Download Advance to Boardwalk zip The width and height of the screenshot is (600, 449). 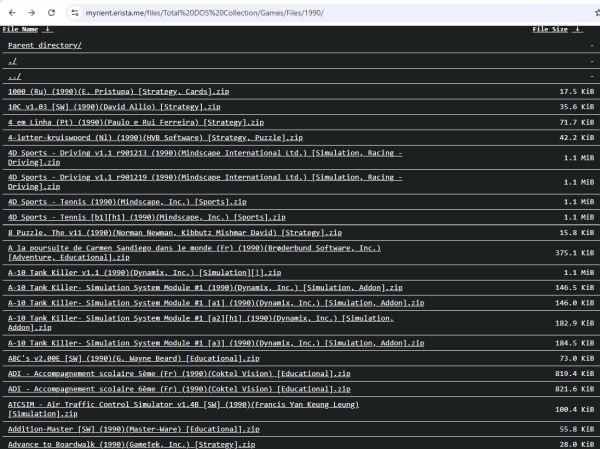[x=132, y=443]
